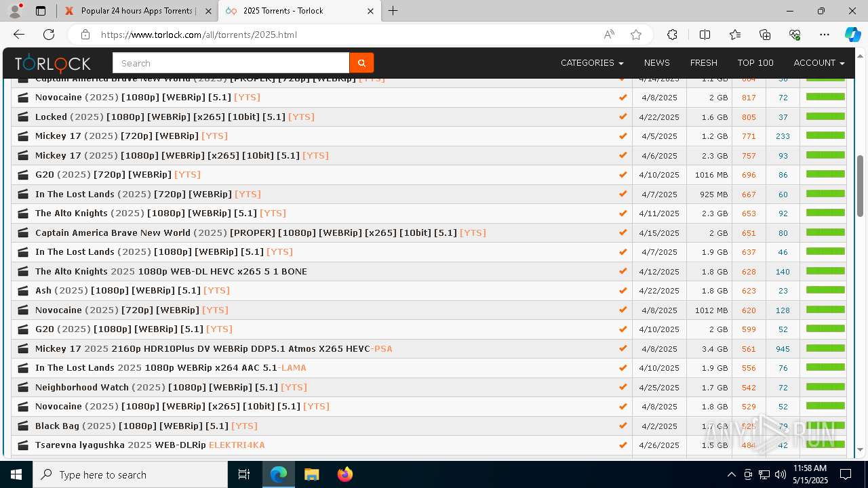Open Browser essentials heart icon
Image resolution: width=868 pixels, height=488 pixels.
click(x=795, y=35)
